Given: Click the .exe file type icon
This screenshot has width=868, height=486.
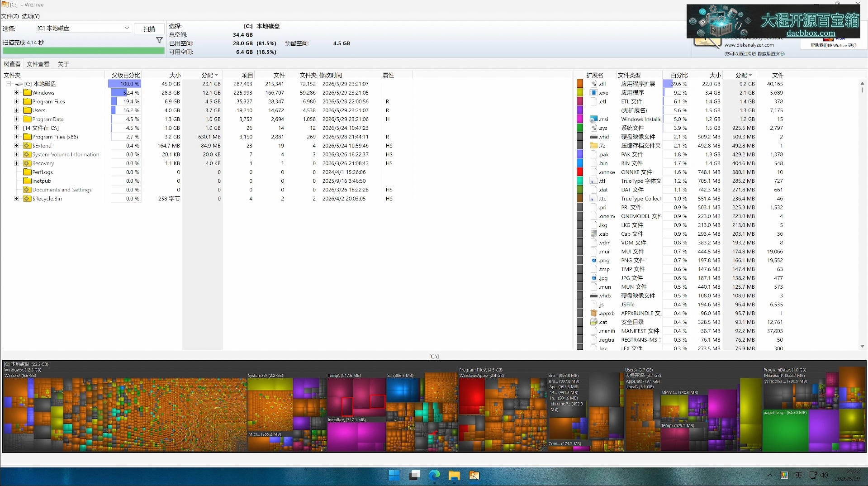Looking at the screenshot, I should click(594, 93).
